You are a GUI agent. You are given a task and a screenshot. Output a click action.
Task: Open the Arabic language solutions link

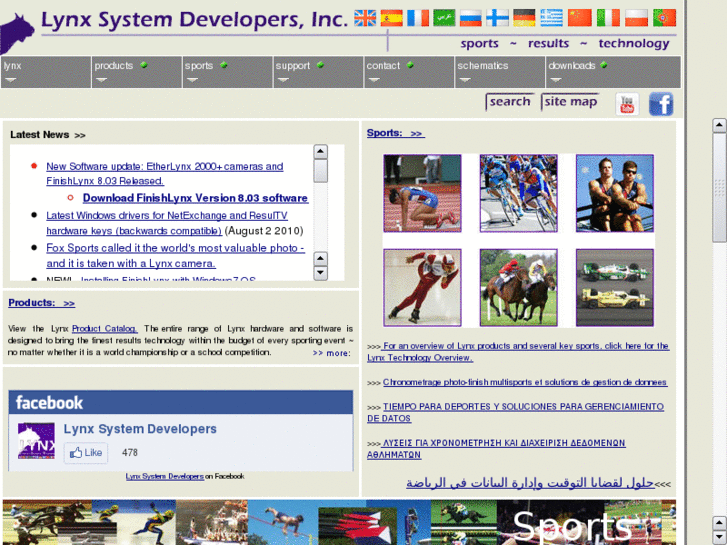pyautogui.click(x=530, y=483)
